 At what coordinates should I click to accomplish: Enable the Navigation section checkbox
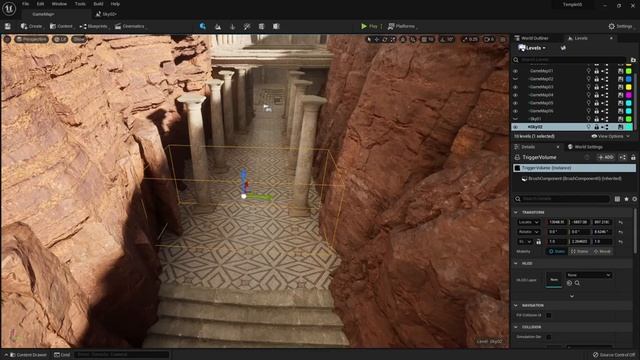[549, 316]
